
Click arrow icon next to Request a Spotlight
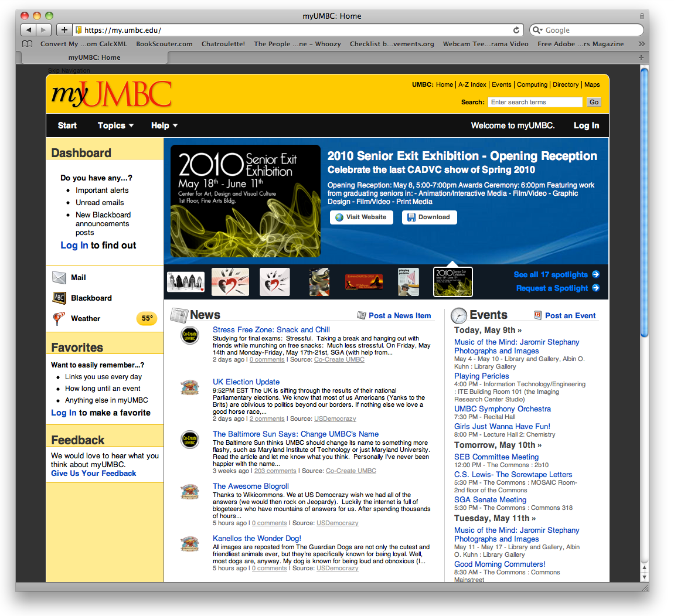(596, 288)
